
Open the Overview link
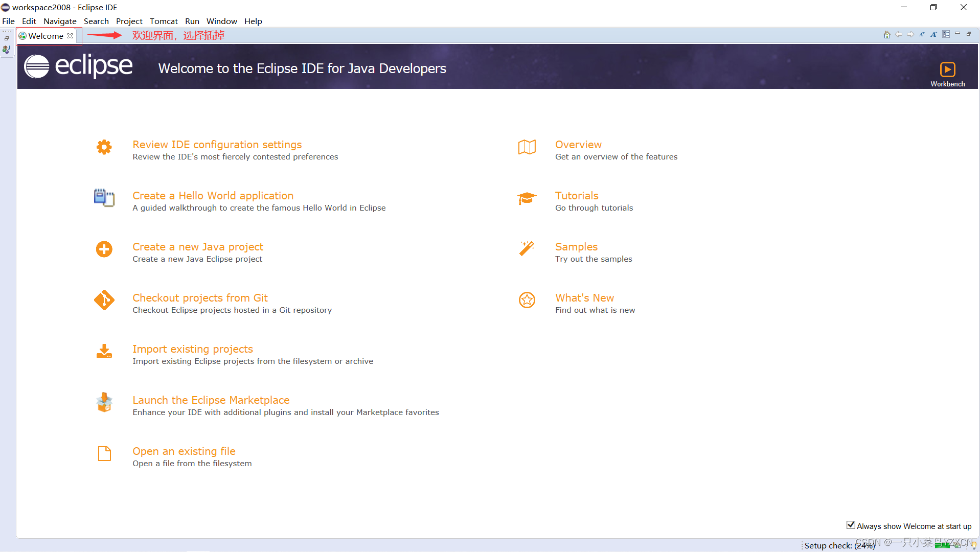pos(578,145)
